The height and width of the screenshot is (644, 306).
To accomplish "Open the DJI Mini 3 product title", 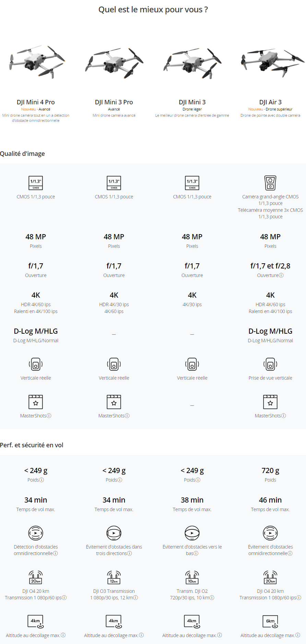I will (x=192, y=102).
